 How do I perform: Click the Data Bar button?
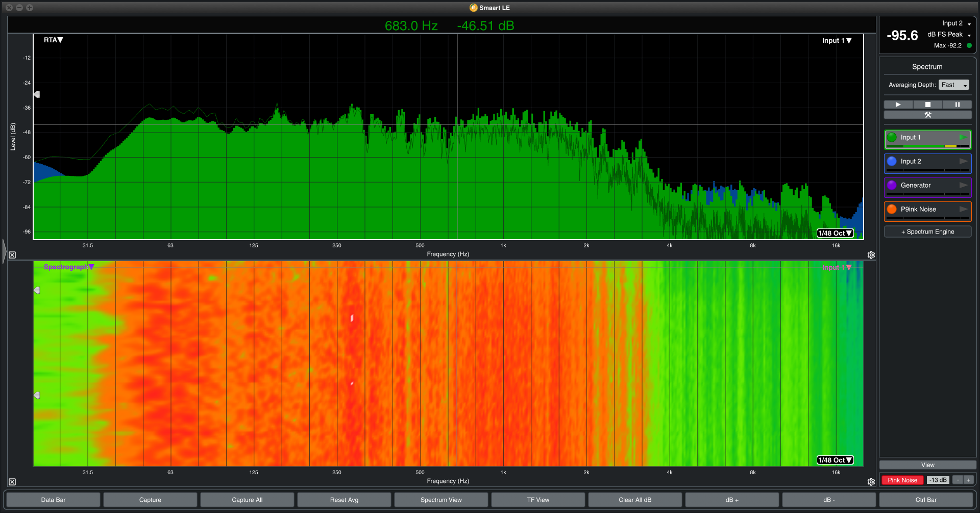53,500
